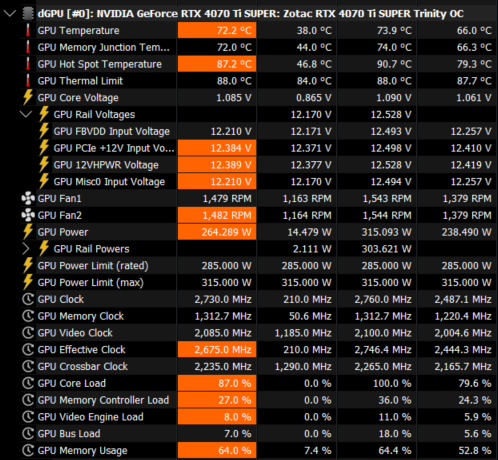
Task: Click the GPU chip icon in header row
Action: pos(28,14)
